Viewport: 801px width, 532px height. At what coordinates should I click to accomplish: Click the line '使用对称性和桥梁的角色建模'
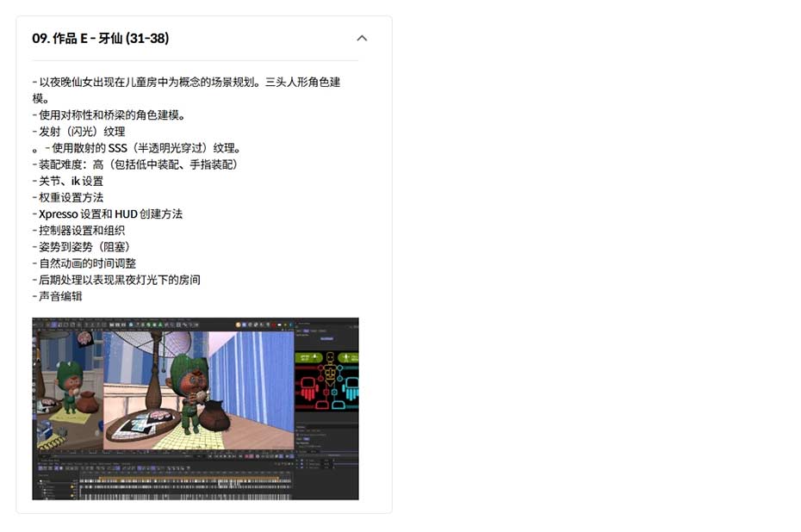[109, 115]
